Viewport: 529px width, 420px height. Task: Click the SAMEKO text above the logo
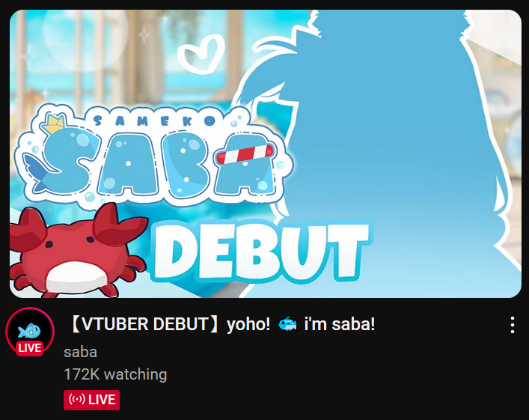154,121
